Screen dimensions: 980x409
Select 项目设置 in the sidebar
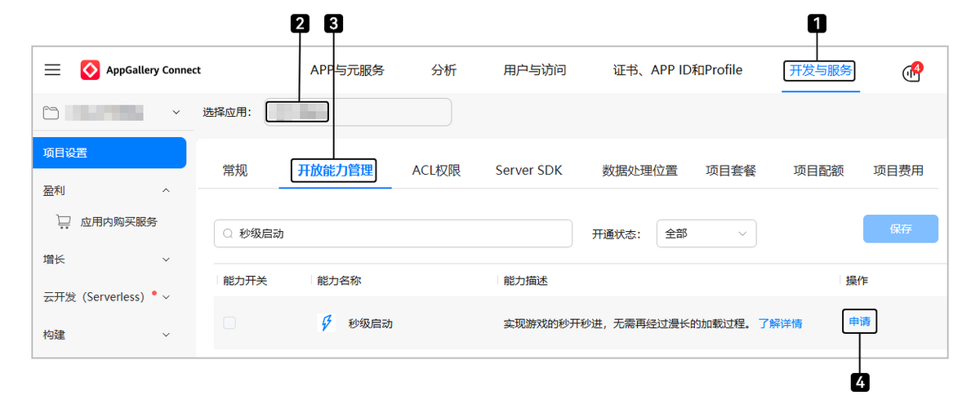(x=109, y=153)
